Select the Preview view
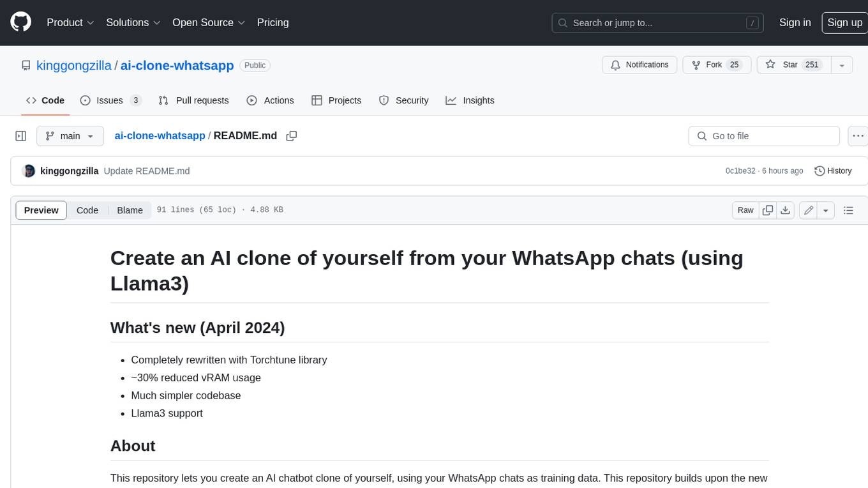Screen dimensions: 868x488 pos(41,210)
